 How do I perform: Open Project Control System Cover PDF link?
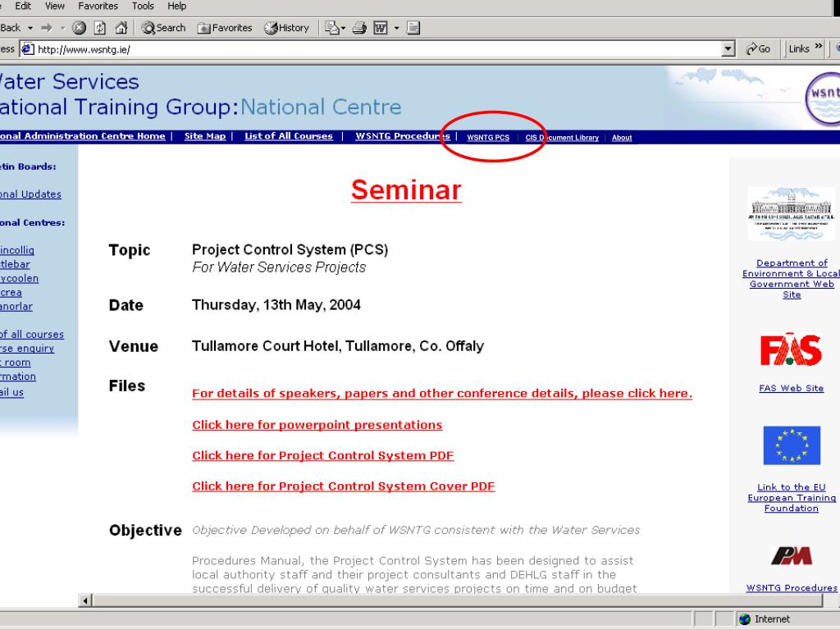point(344,486)
